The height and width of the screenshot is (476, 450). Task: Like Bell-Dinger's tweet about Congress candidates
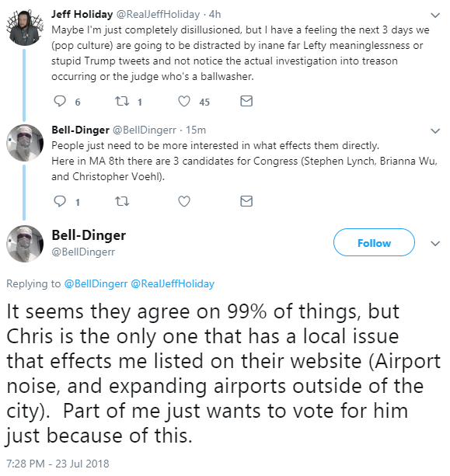coord(184,201)
